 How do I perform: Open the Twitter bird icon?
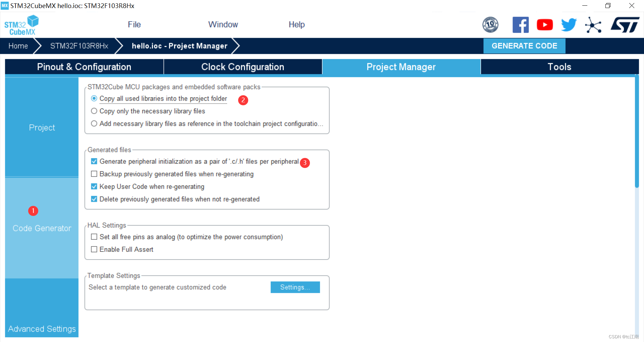coord(569,25)
